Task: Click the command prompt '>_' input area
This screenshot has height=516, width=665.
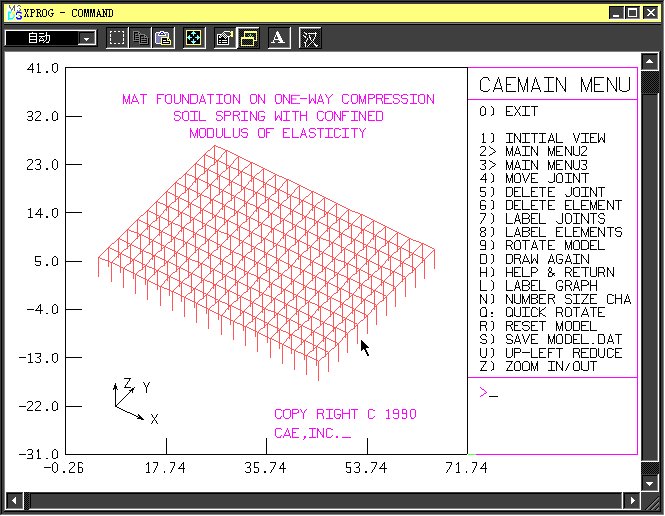Action: 489,393
